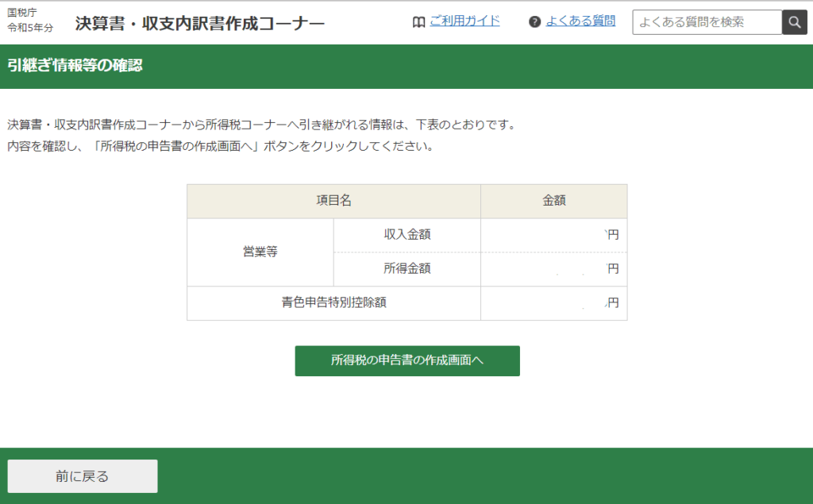The height and width of the screenshot is (504, 813).
Task: Click the 令和5年分 year label
Action: tap(30, 28)
